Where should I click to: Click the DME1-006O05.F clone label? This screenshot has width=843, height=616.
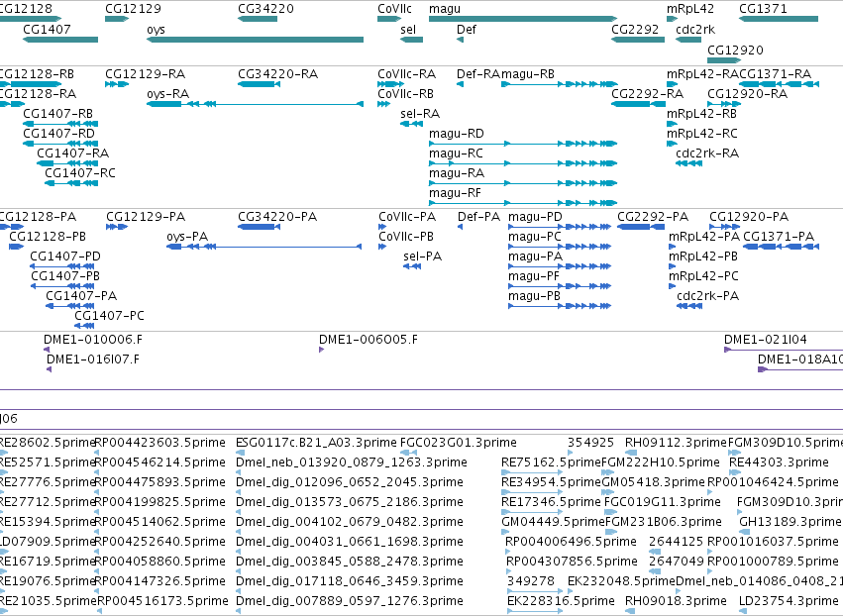pos(369,340)
